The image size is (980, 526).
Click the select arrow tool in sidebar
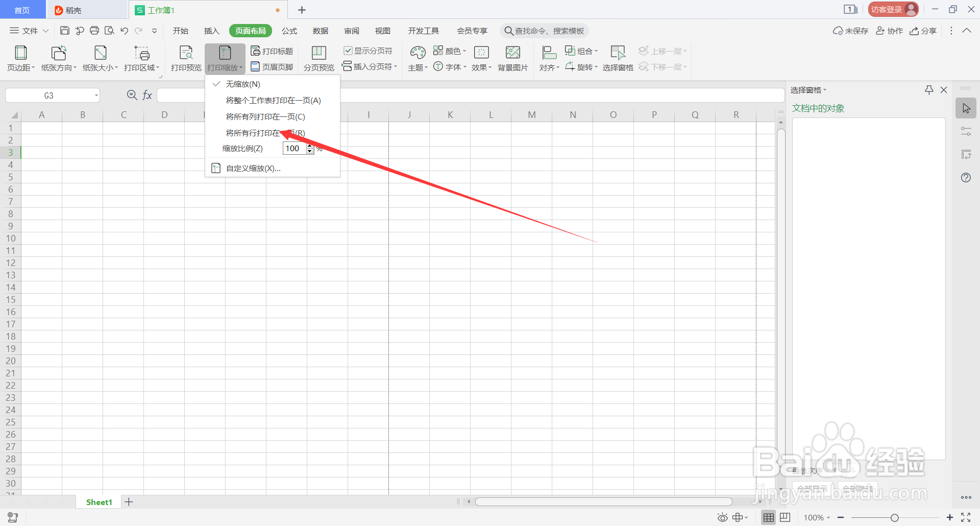(966, 108)
